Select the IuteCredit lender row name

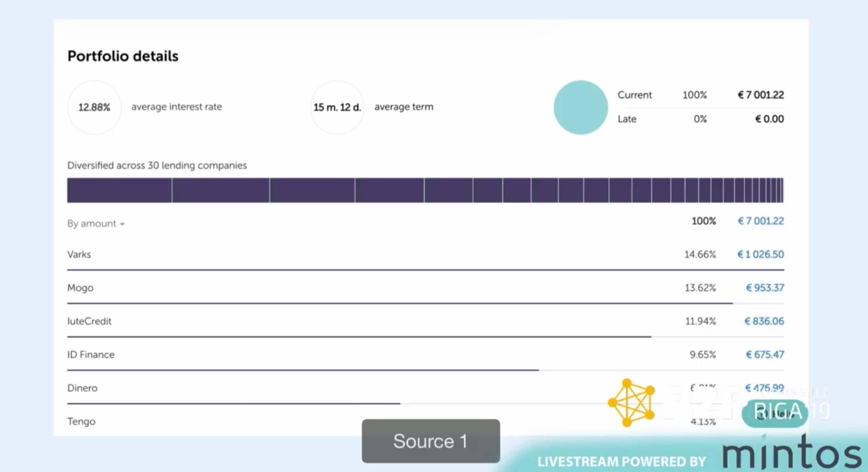(89, 321)
